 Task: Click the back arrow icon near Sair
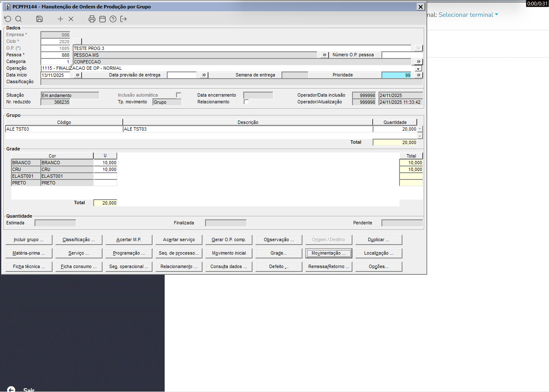(x=11, y=389)
